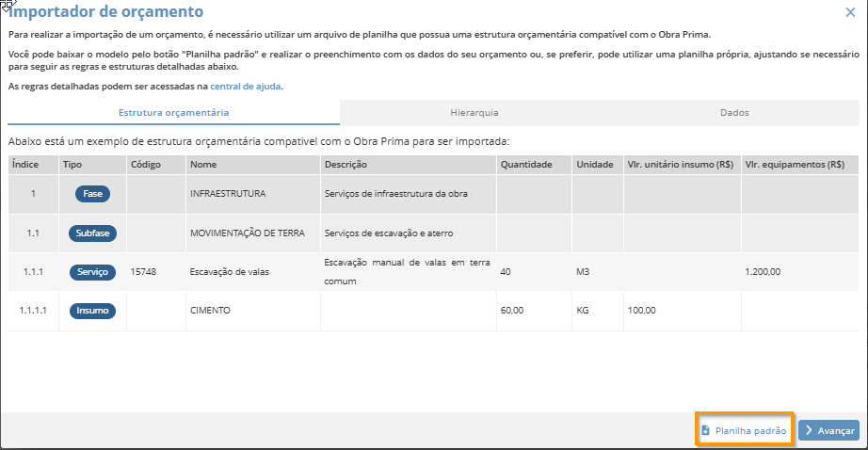Close the Importador de orçamento dialog
The image size is (868, 450).
(850, 12)
